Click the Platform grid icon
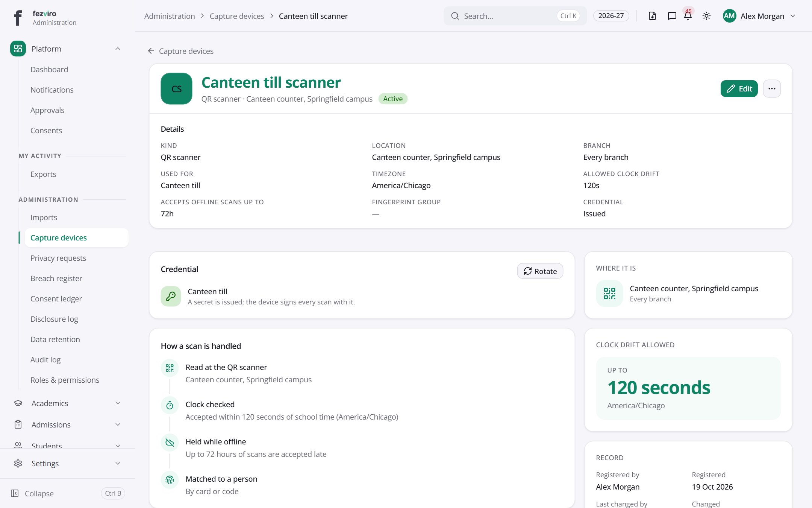Screen dimensions: 812x508 (x=18, y=49)
